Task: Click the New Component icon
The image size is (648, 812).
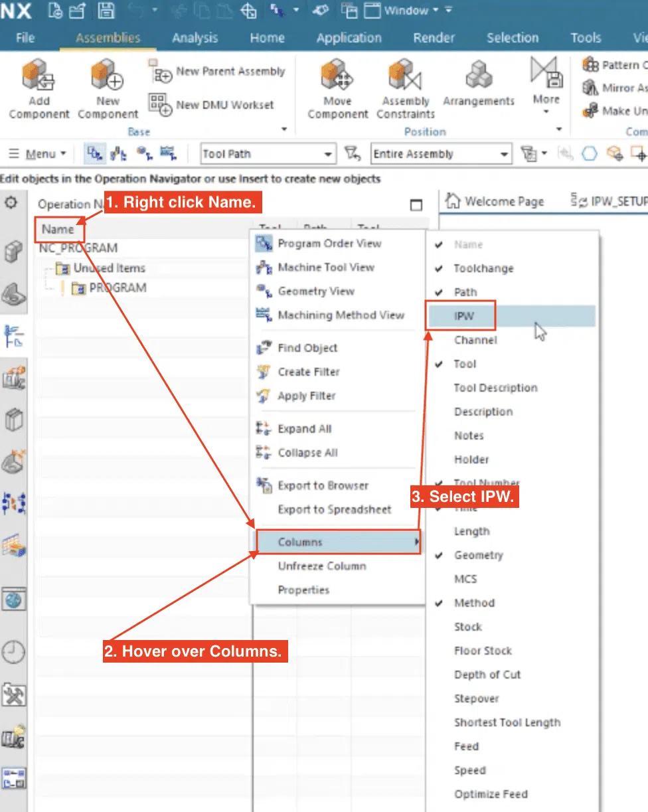Action: click(x=108, y=75)
